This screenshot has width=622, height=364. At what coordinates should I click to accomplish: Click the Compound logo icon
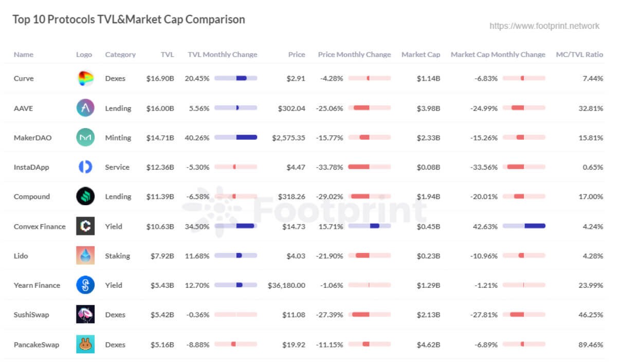tap(85, 196)
